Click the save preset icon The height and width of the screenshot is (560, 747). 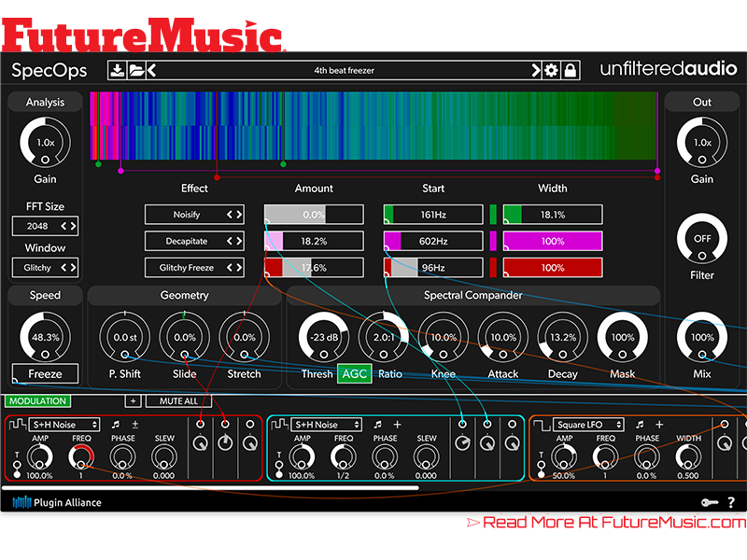117,71
